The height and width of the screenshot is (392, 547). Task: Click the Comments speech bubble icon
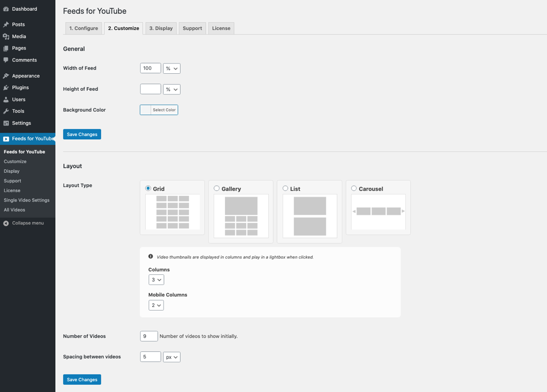point(6,60)
